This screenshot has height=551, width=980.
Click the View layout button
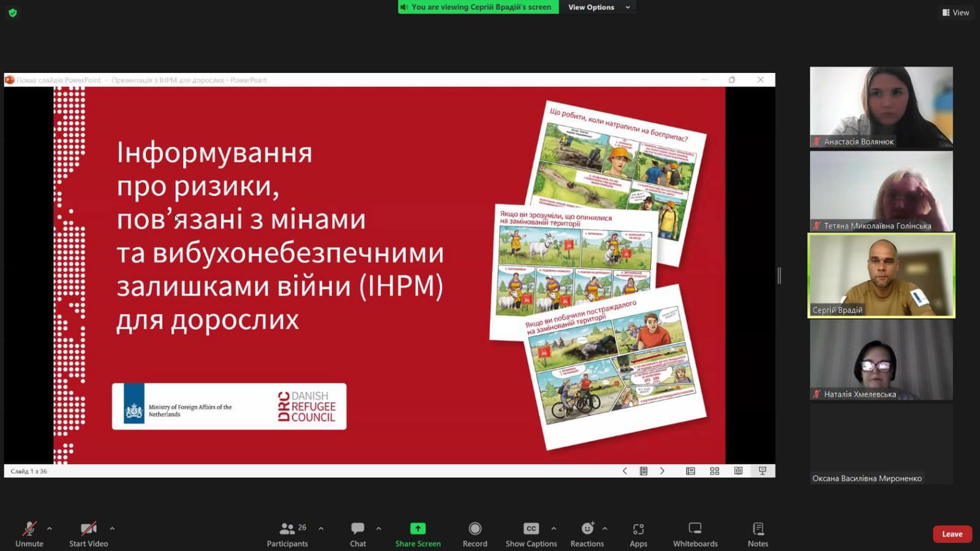tap(956, 12)
